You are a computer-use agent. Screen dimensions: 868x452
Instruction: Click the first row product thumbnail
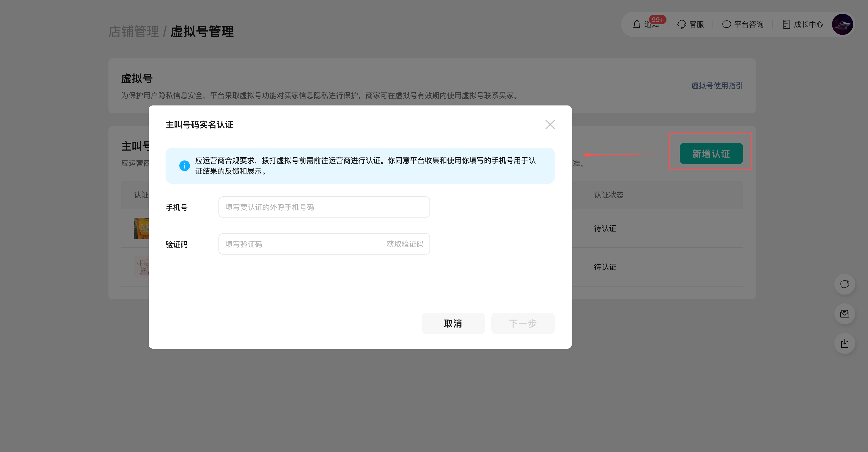[x=141, y=228]
